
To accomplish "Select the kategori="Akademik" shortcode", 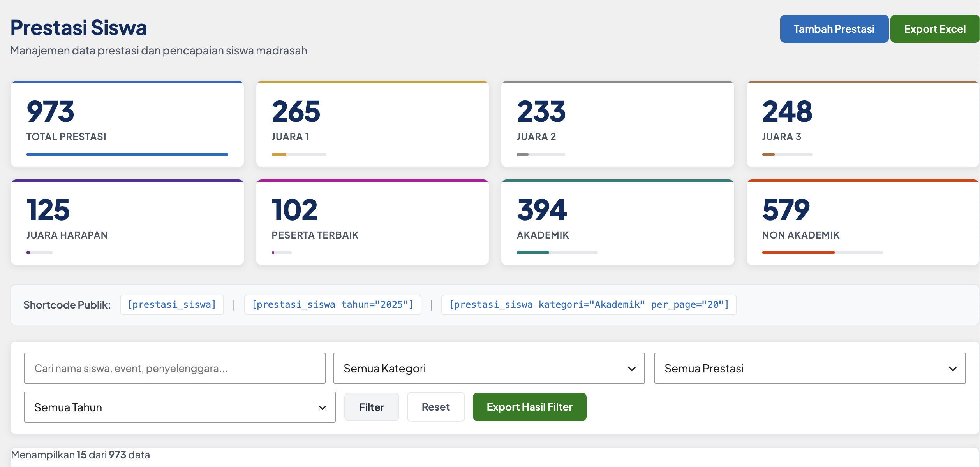I will (589, 305).
